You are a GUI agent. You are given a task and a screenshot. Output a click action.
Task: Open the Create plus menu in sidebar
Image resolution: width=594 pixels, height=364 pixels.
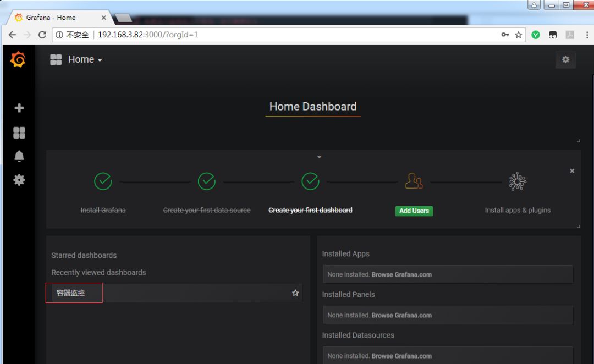coord(19,108)
